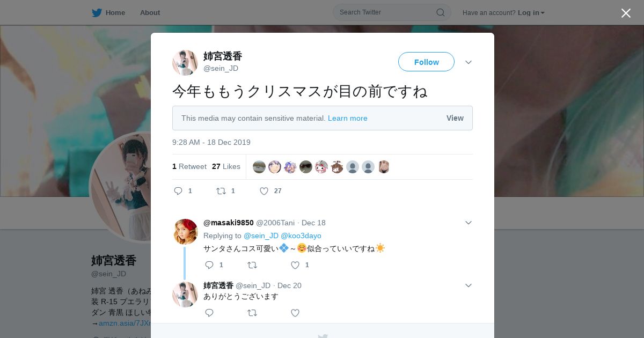Reply to the ありがとうございます tweet
Viewport: 644px width, 338px height.
pyautogui.click(x=209, y=313)
